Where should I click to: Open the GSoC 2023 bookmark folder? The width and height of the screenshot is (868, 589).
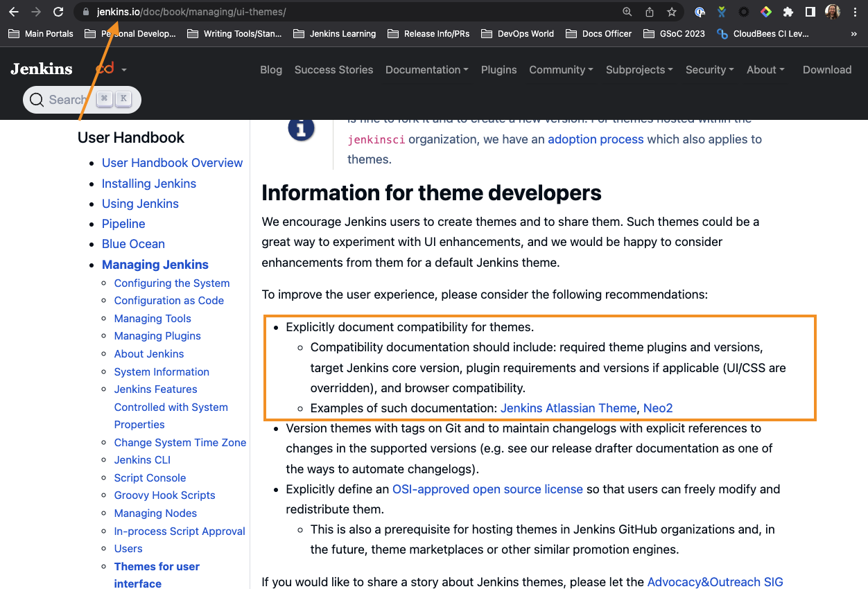(675, 33)
